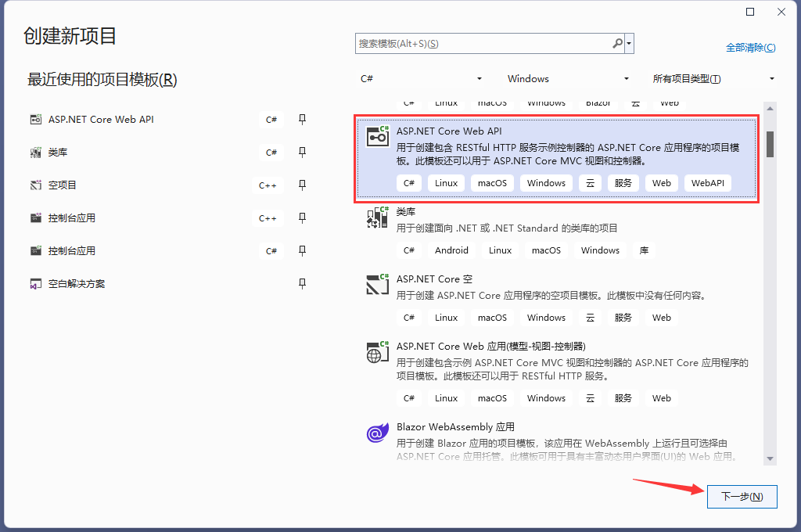This screenshot has height=532, width=801.
Task: Pin the recent ASP.NET Core Web API template
Action: coord(303,120)
